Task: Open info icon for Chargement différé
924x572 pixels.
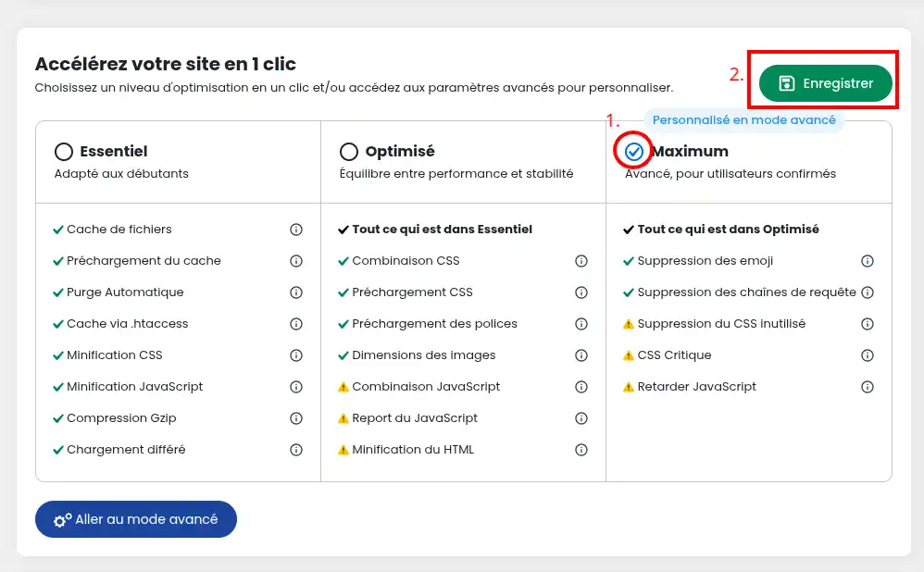Action: (x=296, y=450)
